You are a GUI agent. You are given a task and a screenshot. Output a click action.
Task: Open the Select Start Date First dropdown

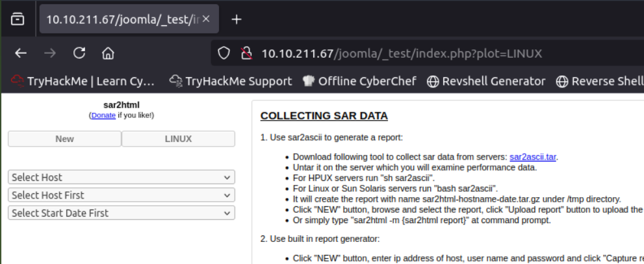point(122,213)
